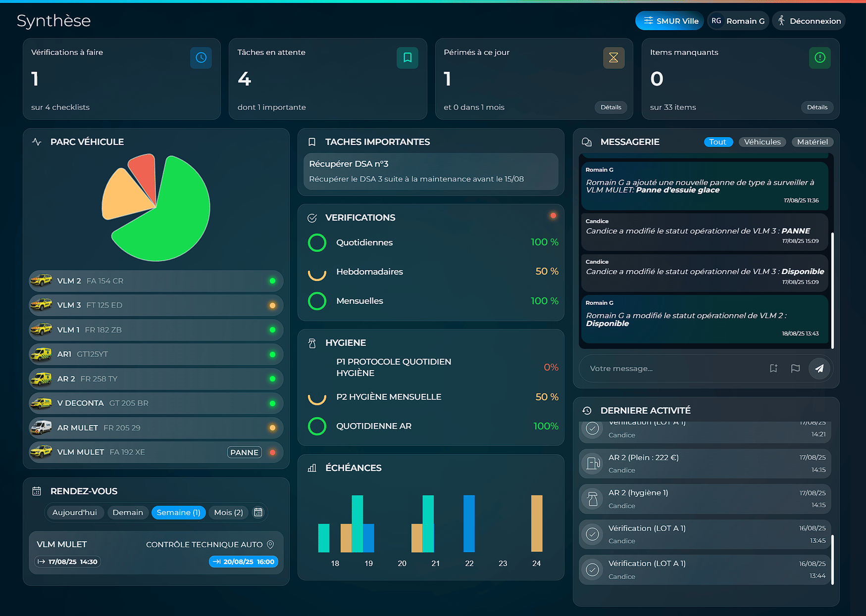Open Détails for Périmés à ce jour
This screenshot has height=616, width=866.
[611, 107]
